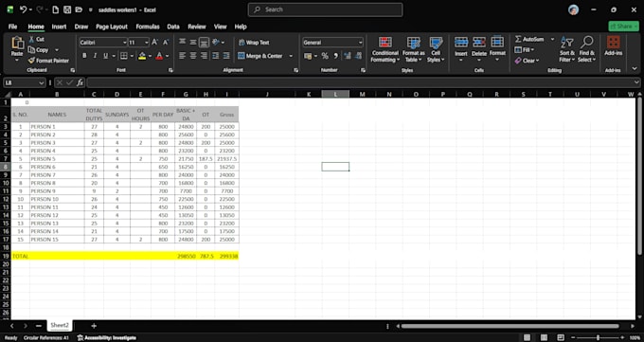Viewport: 644px width, 342px height.
Task: Switch to the Formulas tab
Action: [x=148, y=27]
